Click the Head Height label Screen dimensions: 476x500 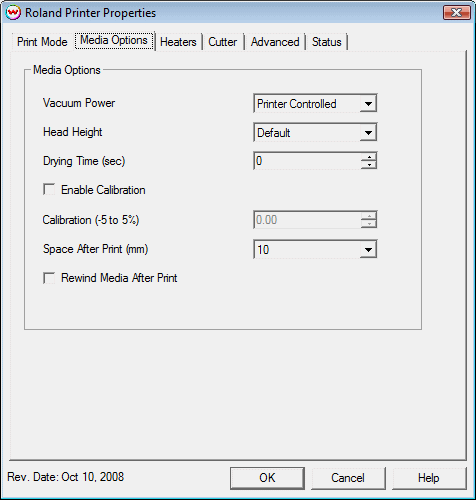(73, 132)
